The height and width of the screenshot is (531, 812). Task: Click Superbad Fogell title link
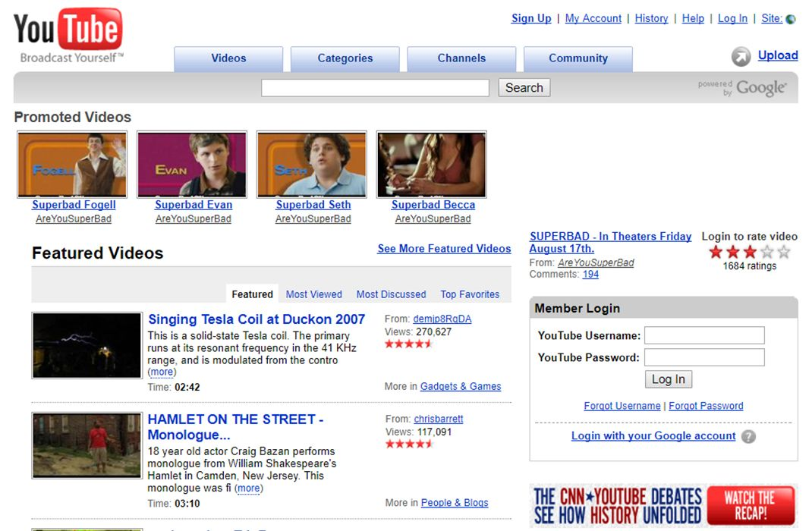click(x=74, y=205)
